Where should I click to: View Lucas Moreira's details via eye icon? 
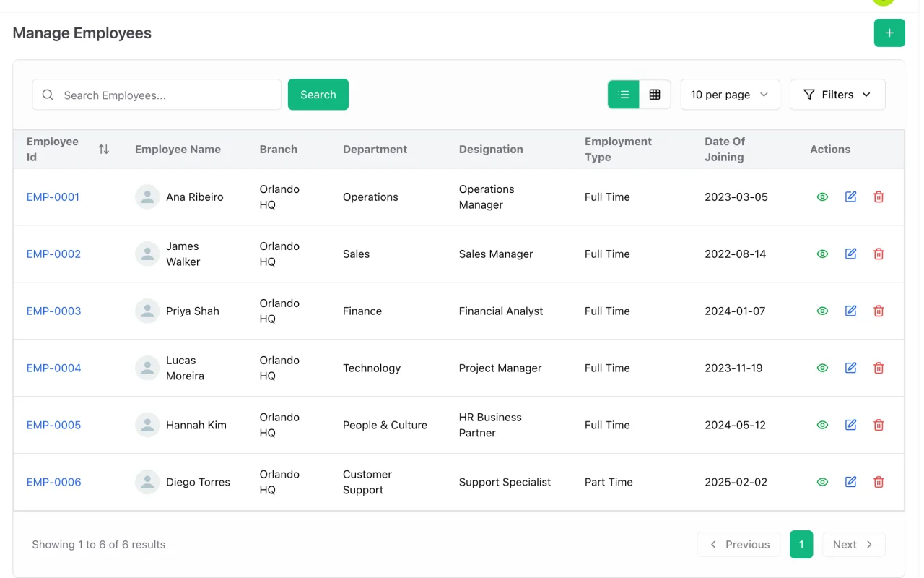[822, 368]
